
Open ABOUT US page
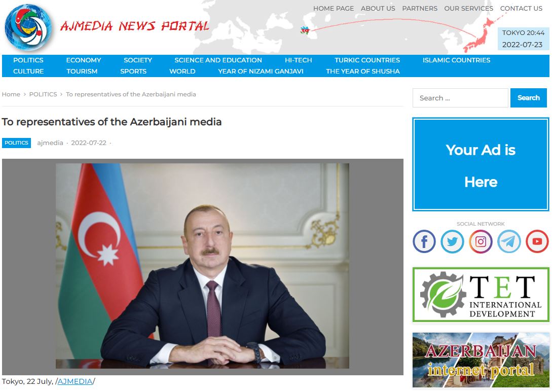378,9
